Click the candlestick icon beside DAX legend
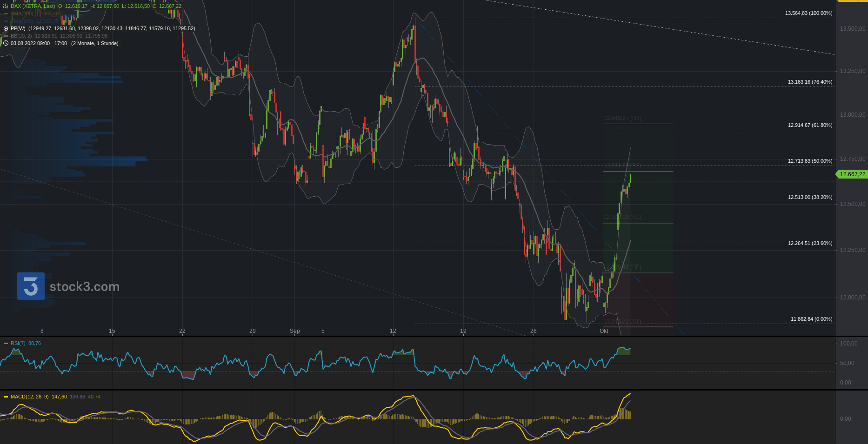The height and width of the screenshot is (444, 868). click(6, 6)
